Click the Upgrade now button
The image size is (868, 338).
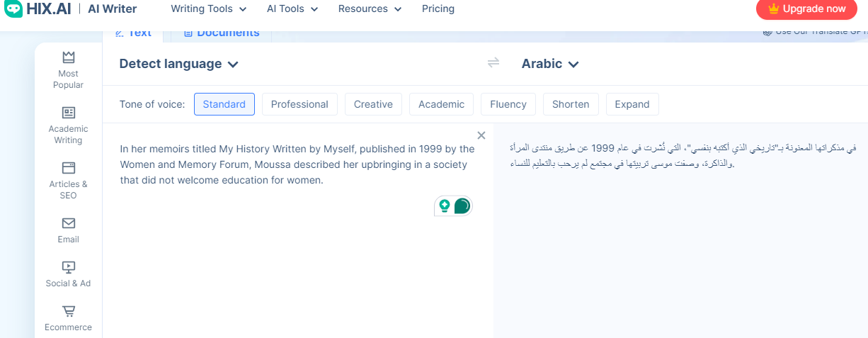pos(806,9)
